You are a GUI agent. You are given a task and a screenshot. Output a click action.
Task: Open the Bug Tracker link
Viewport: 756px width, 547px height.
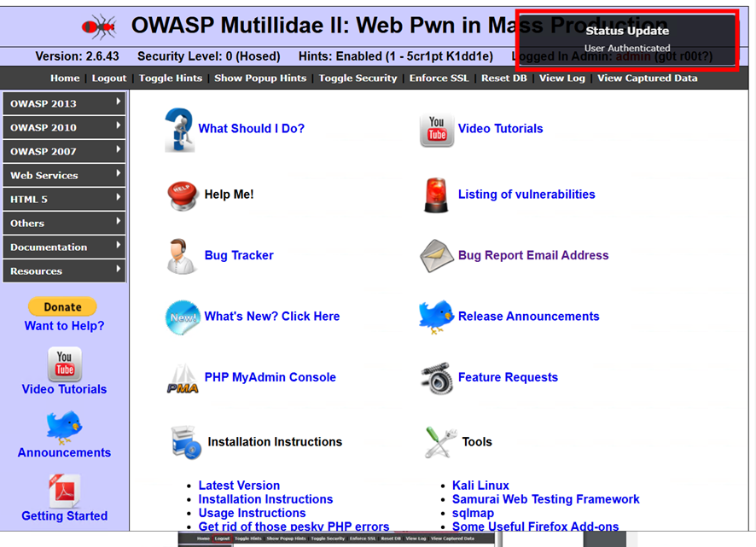click(239, 255)
